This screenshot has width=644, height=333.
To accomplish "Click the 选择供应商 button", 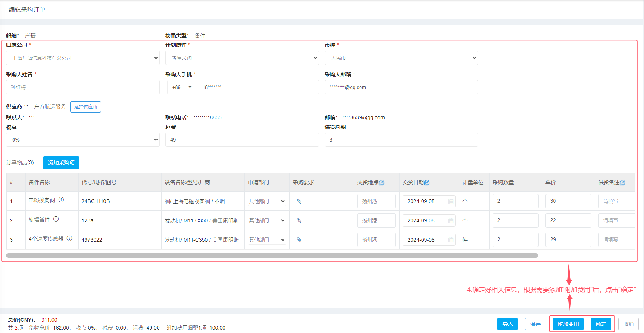I will [86, 107].
